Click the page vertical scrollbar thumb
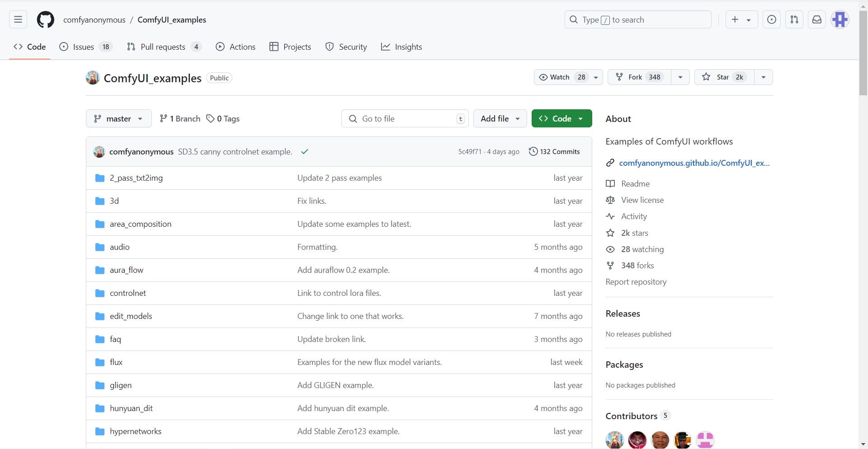 coord(863,53)
